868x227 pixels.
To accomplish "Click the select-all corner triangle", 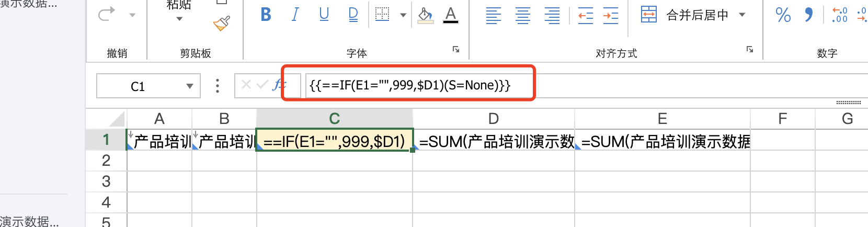I will (x=117, y=119).
